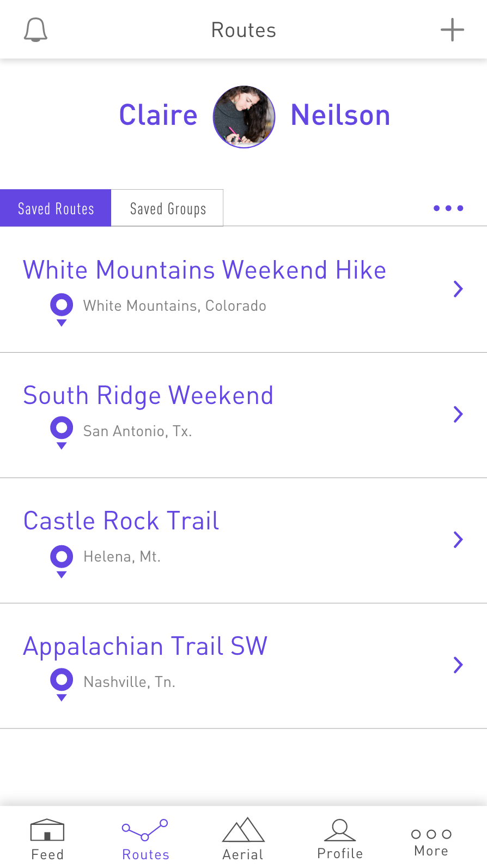This screenshot has width=487, height=868.
Task: Expand the Appalachian Trail SW chevron
Action: tap(458, 665)
